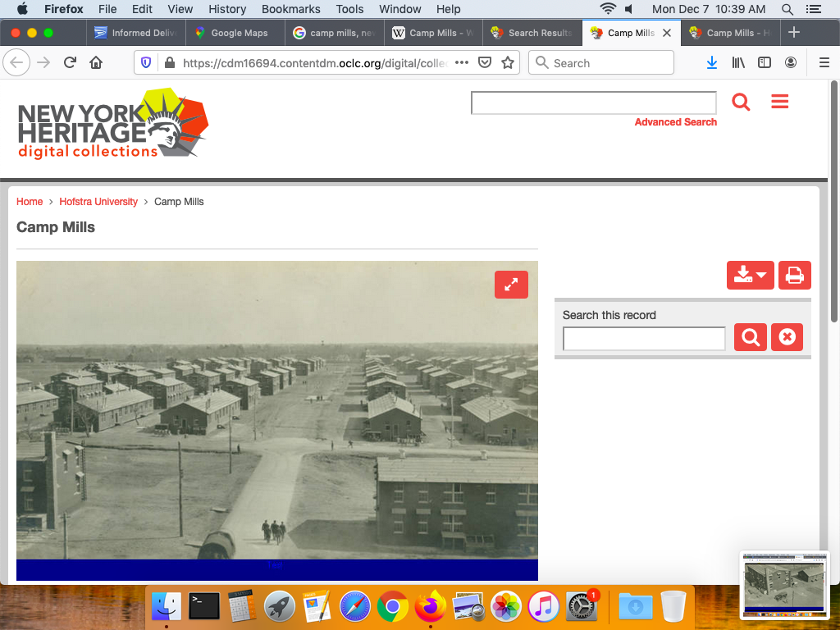This screenshot has width=840, height=630.
Task: Click the red magnifier site search icon
Action: coord(741,103)
